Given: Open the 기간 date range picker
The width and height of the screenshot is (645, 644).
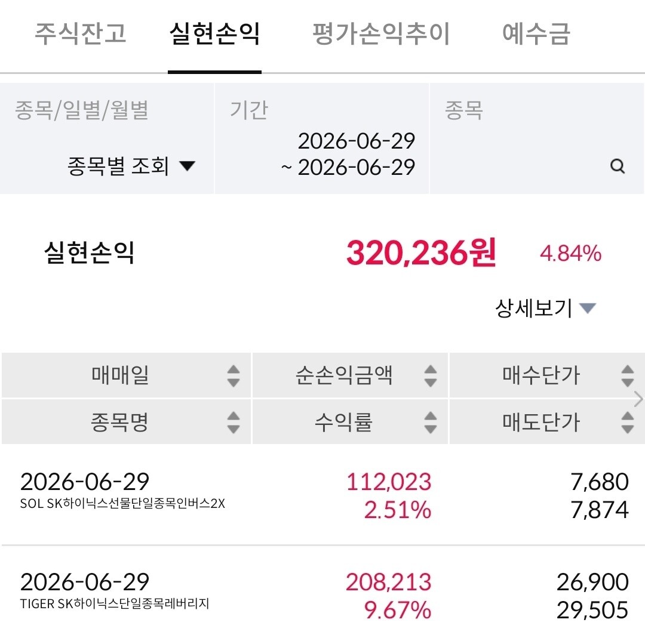Looking at the screenshot, I should point(322,138).
